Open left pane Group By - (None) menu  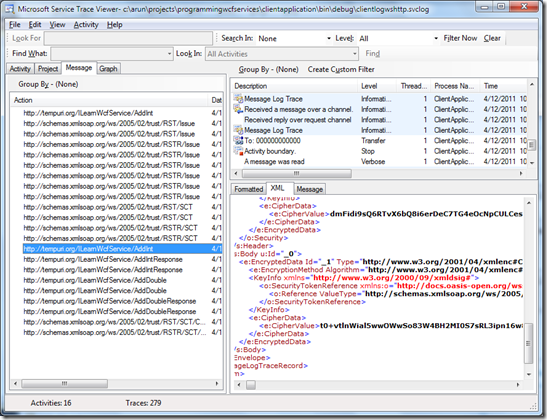click(x=48, y=84)
